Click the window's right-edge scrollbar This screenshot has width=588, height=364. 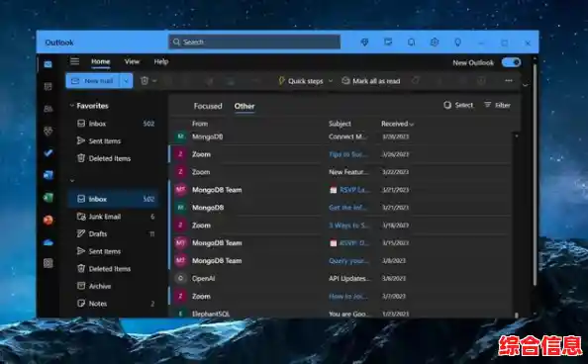click(x=535, y=174)
